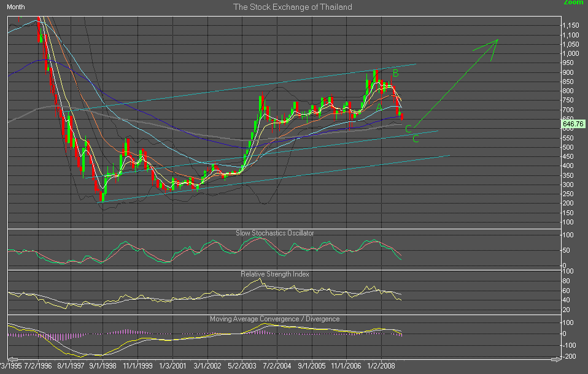Click the 750 price axis label
The height and width of the screenshot is (374, 588).
(x=568, y=101)
